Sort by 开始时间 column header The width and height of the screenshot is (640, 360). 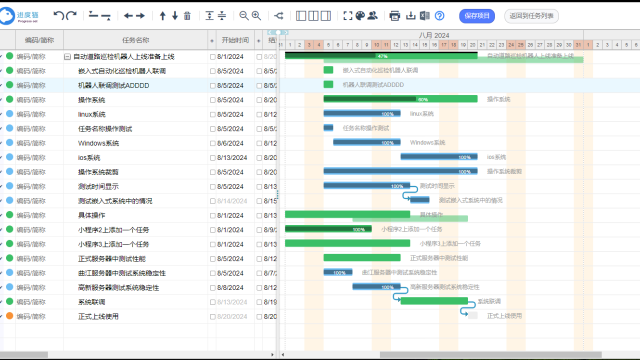click(x=236, y=40)
